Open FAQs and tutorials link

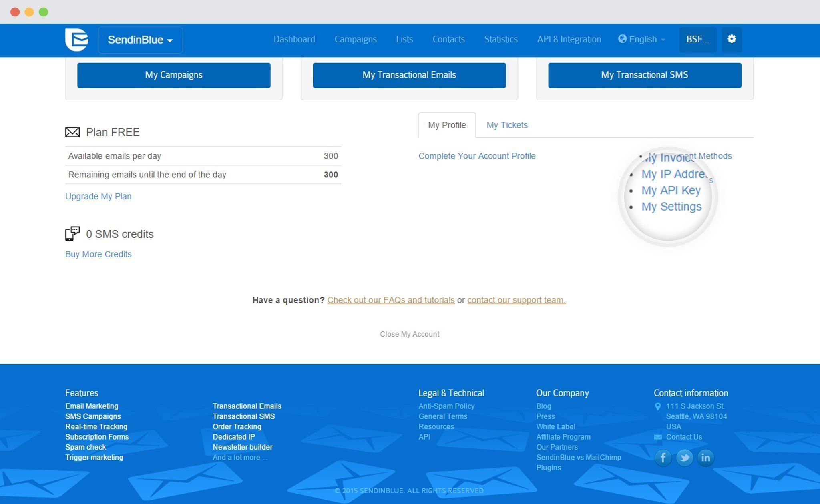point(391,300)
